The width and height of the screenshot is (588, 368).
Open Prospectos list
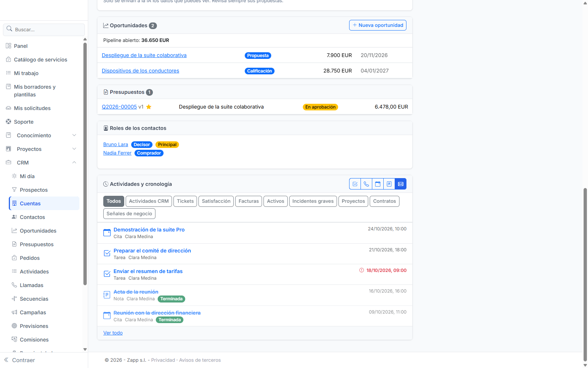(x=34, y=190)
